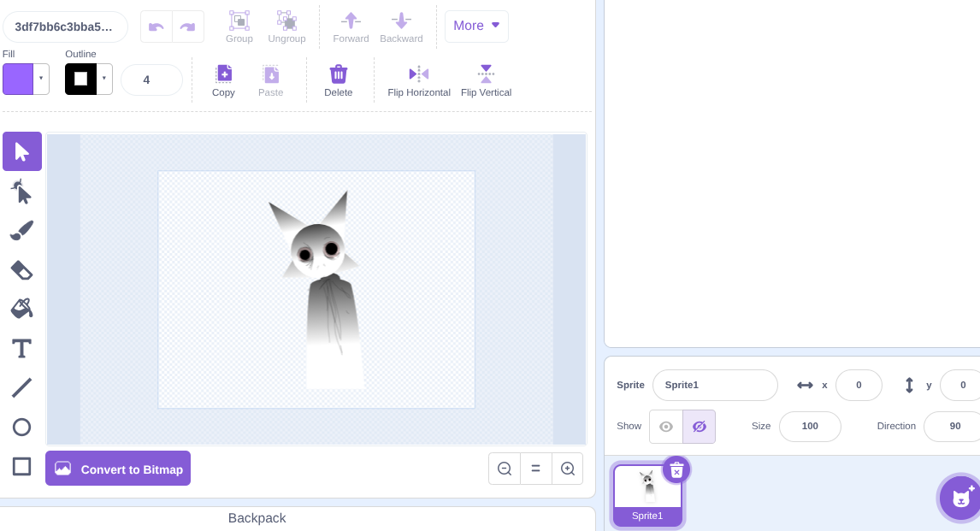Move selection Forward
The height and width of the screenshot is (531, 980).
(351, 27)
